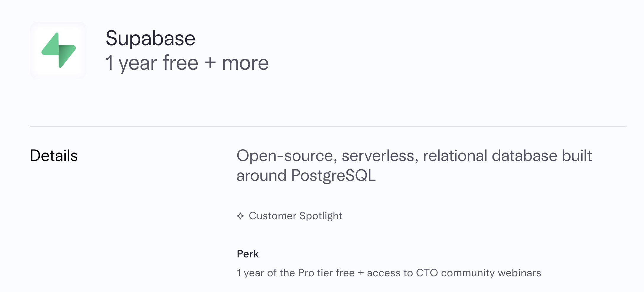Click the "Open-source" text in the description
This screenshot has width=644, height=292.
point(287,156)
